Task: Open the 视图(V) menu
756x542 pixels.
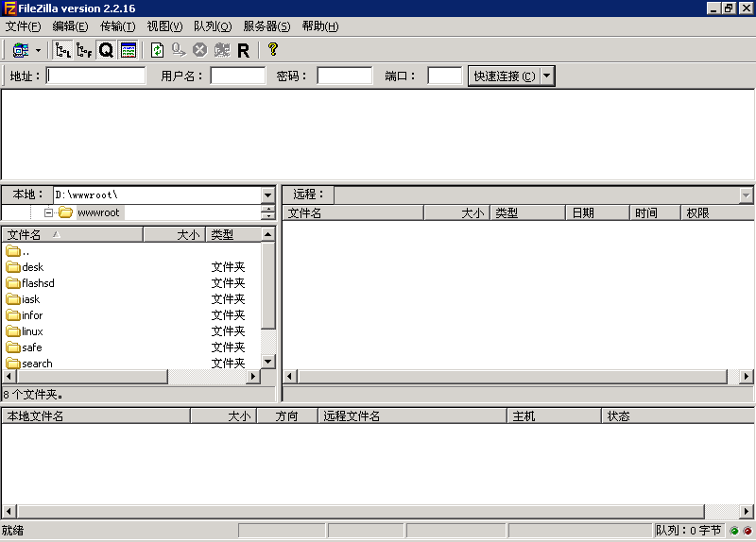Action: [x=164, y=26]
